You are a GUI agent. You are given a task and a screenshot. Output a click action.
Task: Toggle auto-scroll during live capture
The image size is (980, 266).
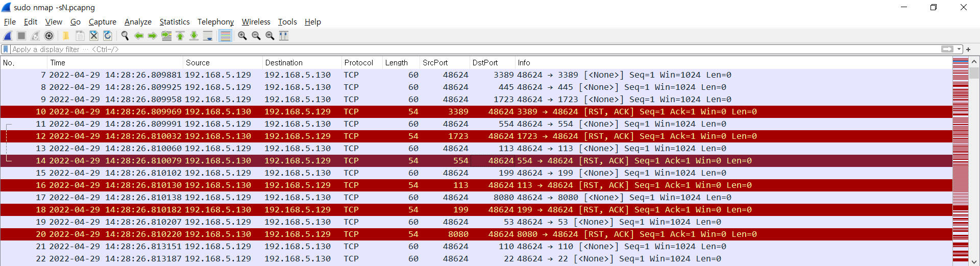click(208, 36)
